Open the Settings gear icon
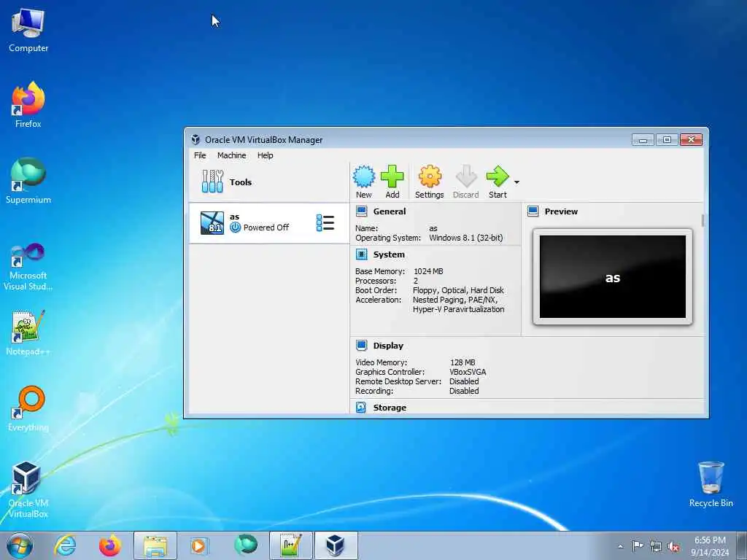 [x=430, y=176]
